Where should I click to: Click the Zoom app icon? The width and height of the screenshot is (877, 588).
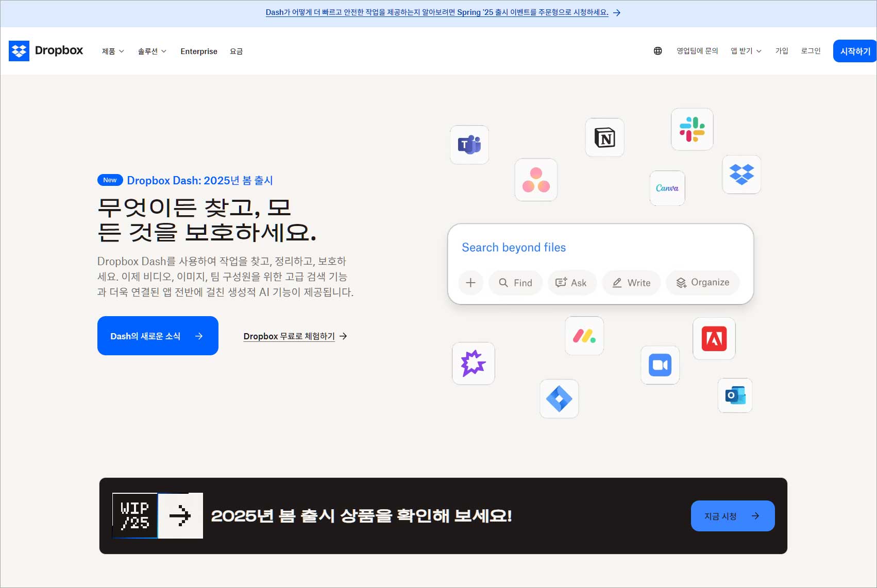click(660, 366)
